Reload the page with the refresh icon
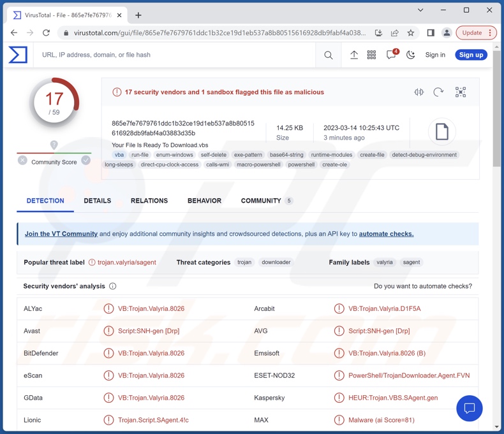The height and width of the screenshot is (434, 504). [47, 33]
